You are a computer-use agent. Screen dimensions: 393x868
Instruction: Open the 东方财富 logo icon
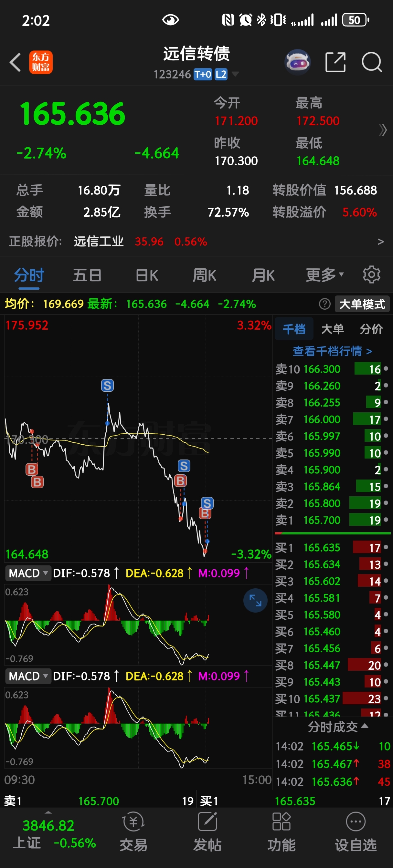[41, 62]
